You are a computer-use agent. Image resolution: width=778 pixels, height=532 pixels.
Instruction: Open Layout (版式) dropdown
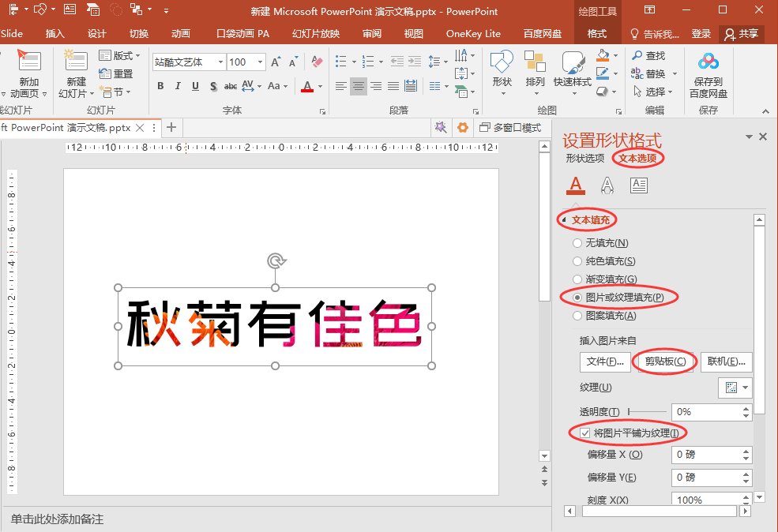click(119, 55)
